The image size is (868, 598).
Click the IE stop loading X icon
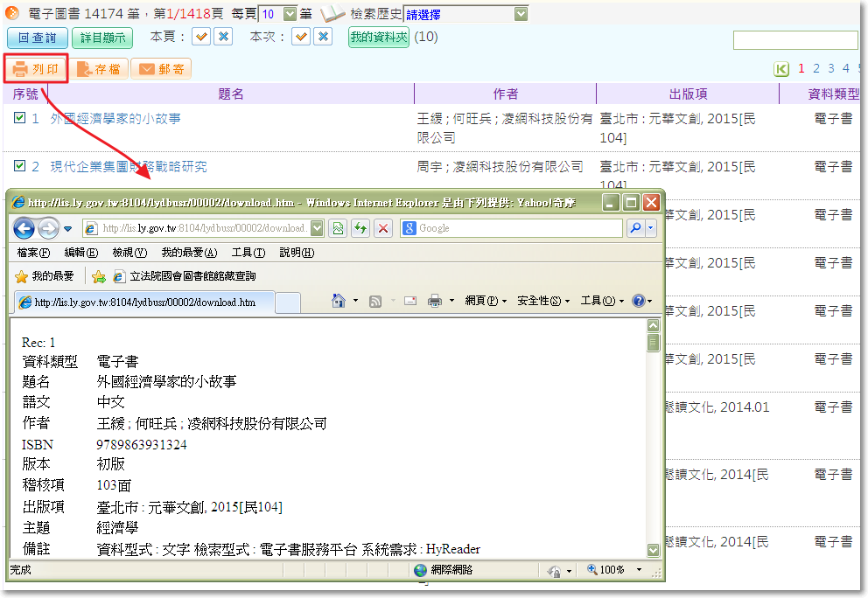click(383, 228)
